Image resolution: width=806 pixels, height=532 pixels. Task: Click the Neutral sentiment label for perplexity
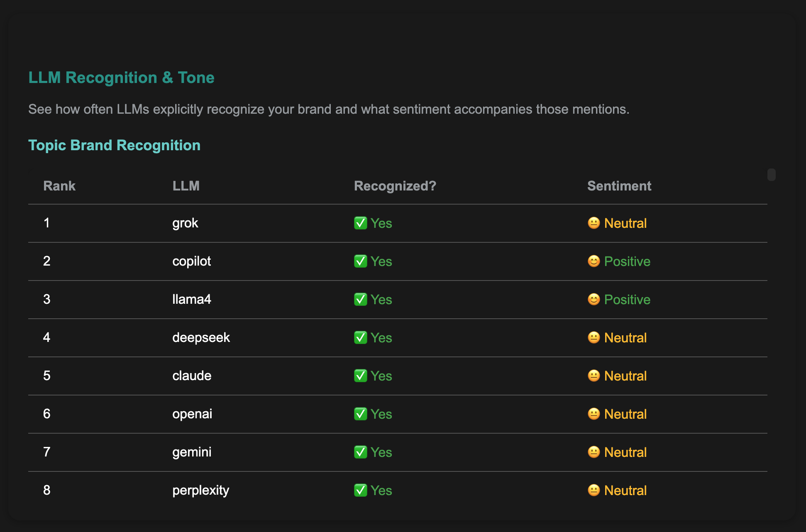click(x=625, y=490)
